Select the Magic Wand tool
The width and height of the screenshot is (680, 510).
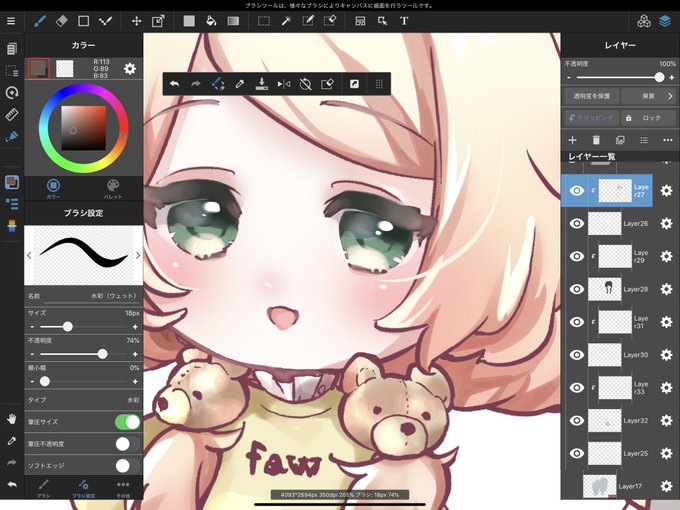pyautogui.click(x=286, y=21)
